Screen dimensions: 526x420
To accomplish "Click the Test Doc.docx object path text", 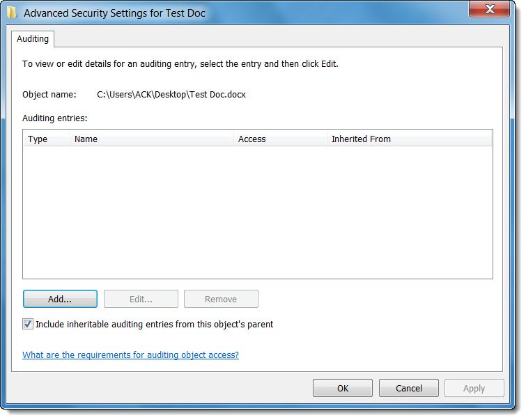I will click(x=171, y=95).
